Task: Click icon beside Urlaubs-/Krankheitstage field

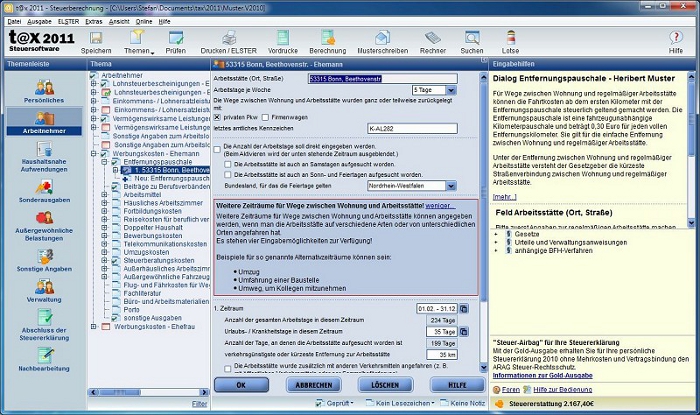Action: (464, 332)
